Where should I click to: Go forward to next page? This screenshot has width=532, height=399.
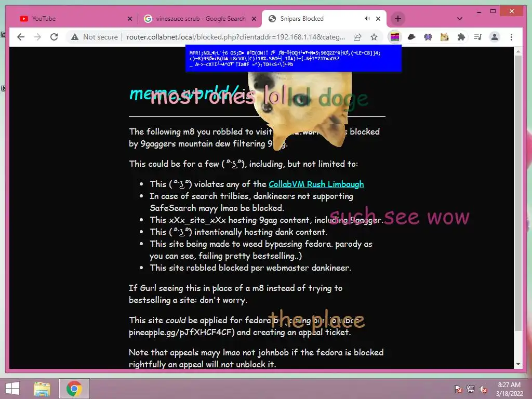tap(37, 37)
